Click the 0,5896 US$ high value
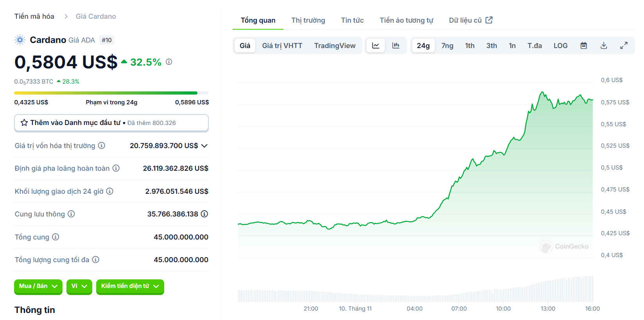Screen dimensions: 644x320 tap(192, 102)
